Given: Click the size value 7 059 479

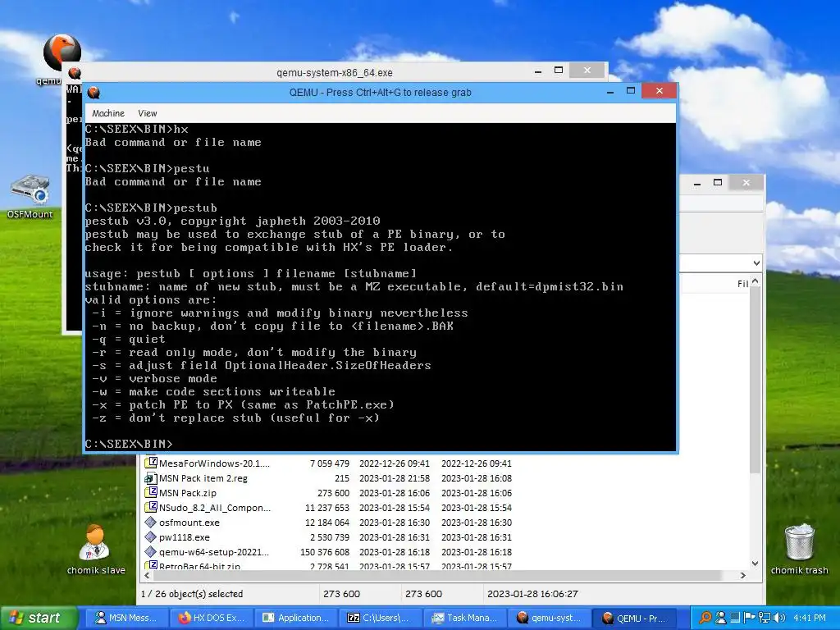Looking at the screenshot, I should coord(330,463).
